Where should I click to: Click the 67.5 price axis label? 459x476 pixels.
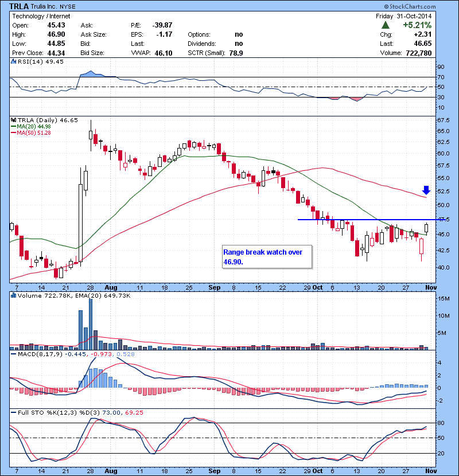pyautogui.click(x=443, y=120)
